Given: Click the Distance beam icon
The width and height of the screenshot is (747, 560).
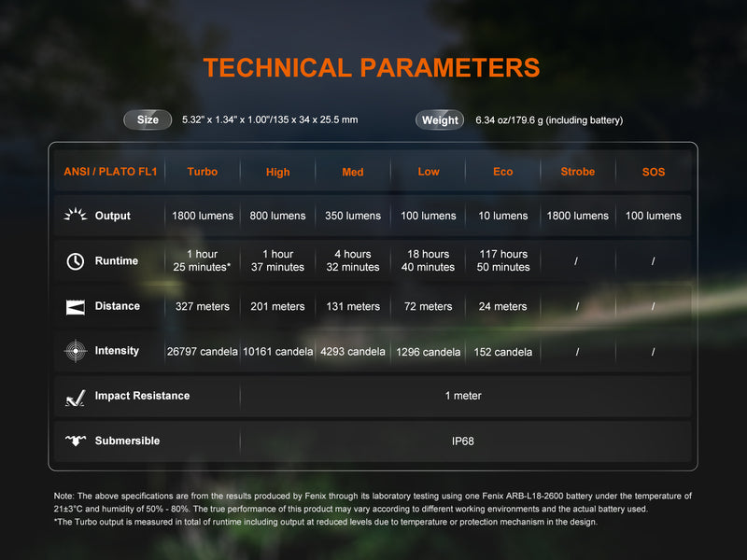Looking at the screenshot, I should tap(76, 306).
